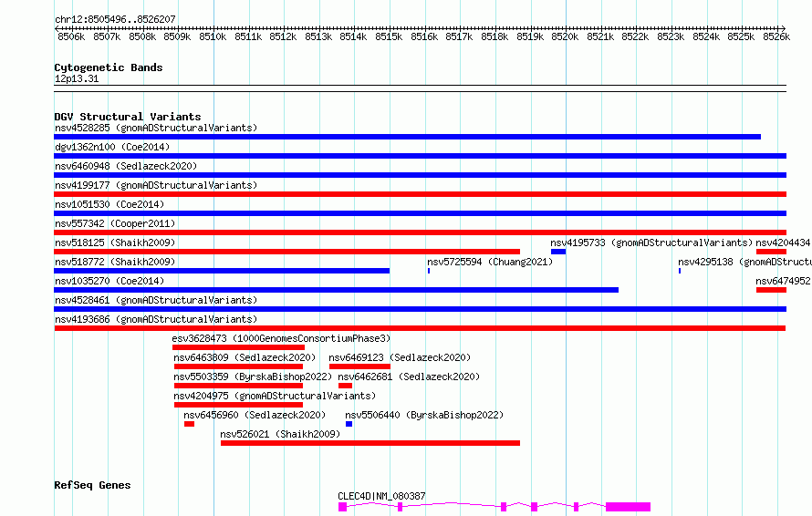Select the dgv1362n100 (Coe2014) label
Image resolution: width=812 pixels, height=516 pixels.
click(112, 147)
